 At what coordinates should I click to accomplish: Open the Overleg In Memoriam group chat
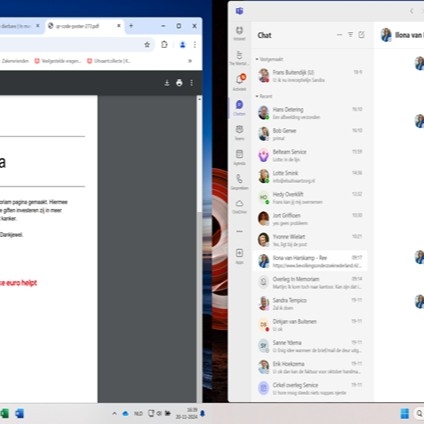310,282
